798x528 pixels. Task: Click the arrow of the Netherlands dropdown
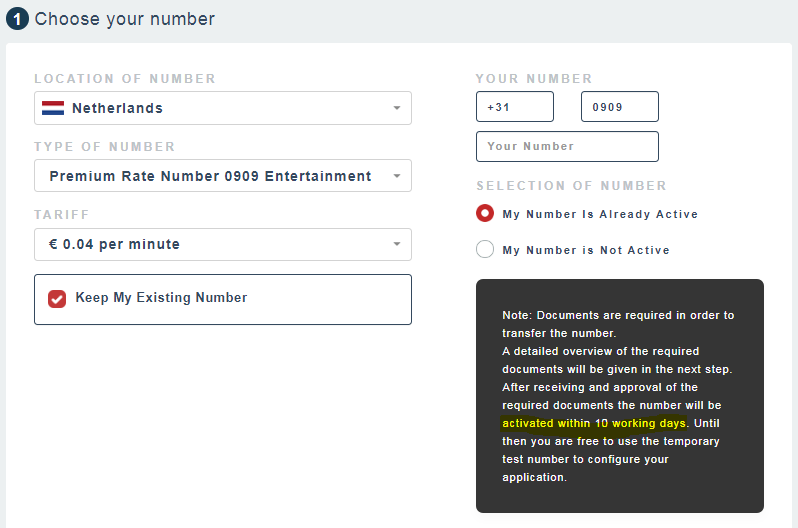(x=396, y=108)
